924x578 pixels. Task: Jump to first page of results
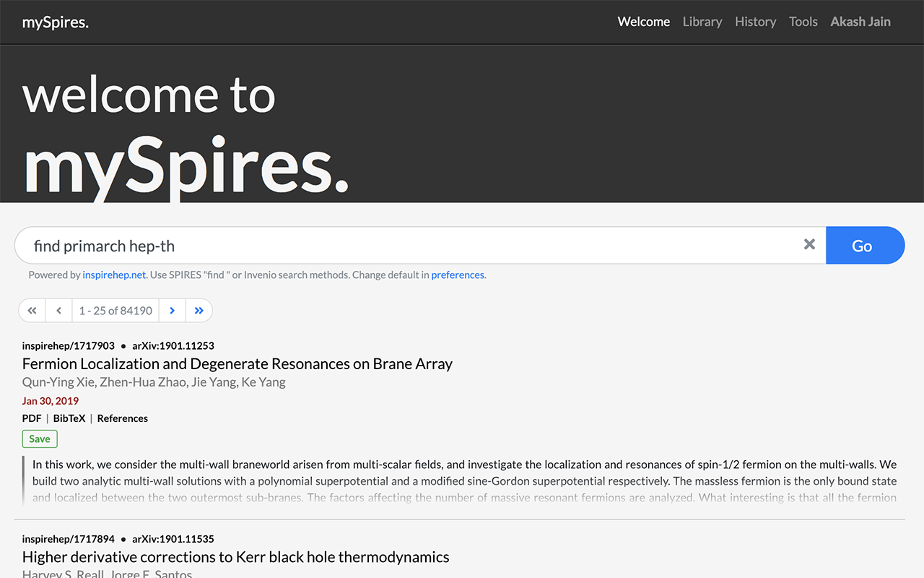tap(32, 311)
